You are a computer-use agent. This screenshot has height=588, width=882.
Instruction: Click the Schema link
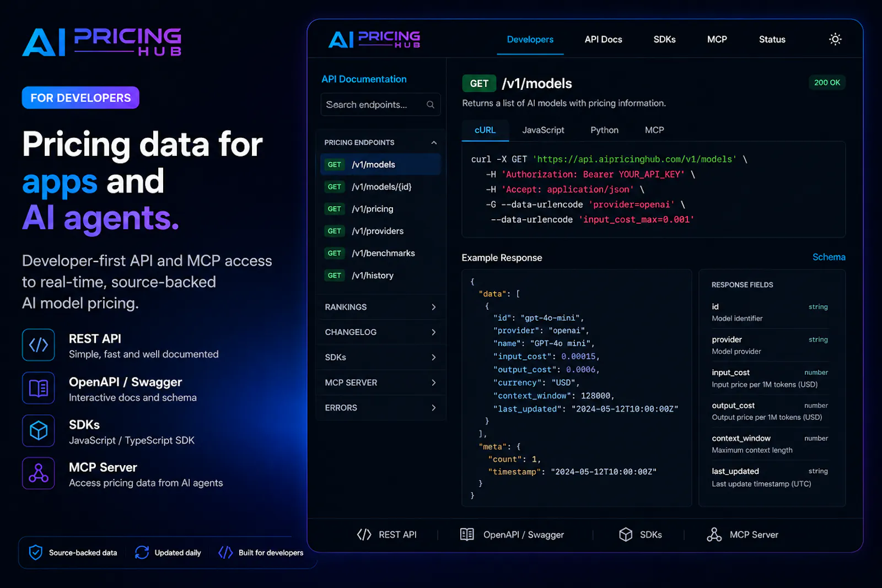point(829,257)
